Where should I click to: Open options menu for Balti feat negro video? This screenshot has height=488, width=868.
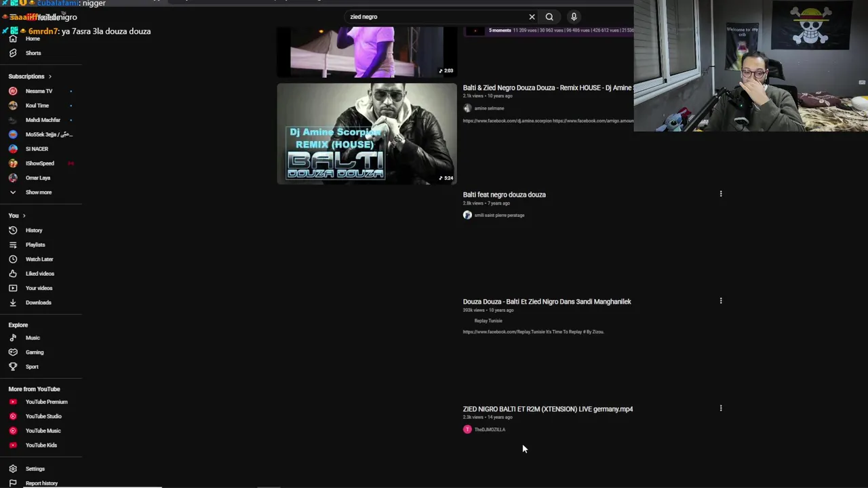coord(721,194)
